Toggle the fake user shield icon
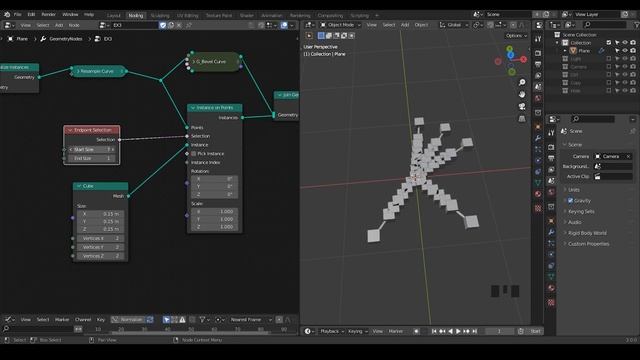 point(163,25)
